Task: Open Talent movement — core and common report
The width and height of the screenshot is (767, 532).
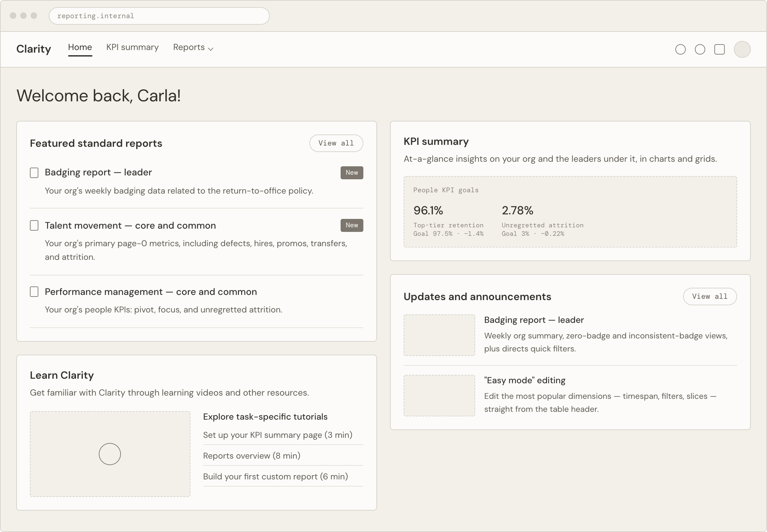Action: pos(130,226)
